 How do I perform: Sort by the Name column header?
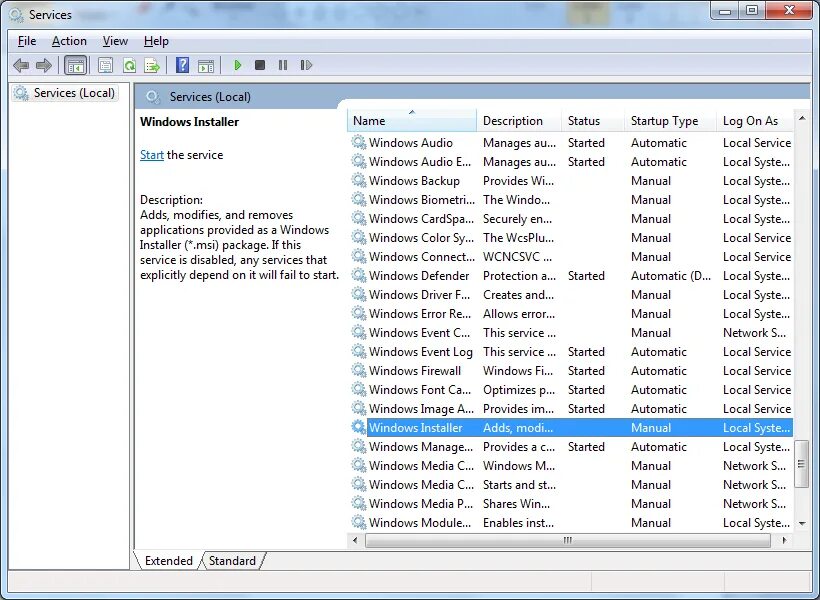click(412, 121)
